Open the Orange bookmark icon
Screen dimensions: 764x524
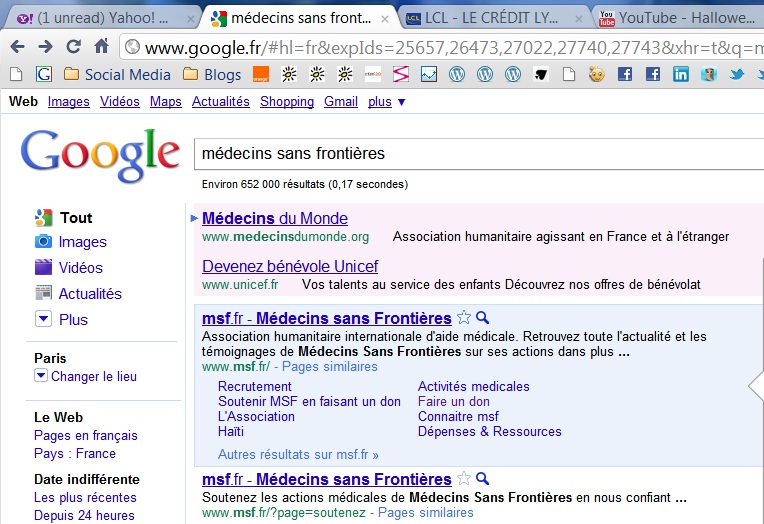pos(261,74)
